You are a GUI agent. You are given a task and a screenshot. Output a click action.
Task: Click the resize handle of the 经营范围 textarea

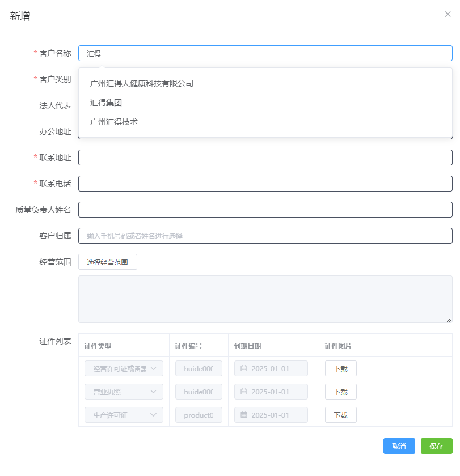coord(449,319)
